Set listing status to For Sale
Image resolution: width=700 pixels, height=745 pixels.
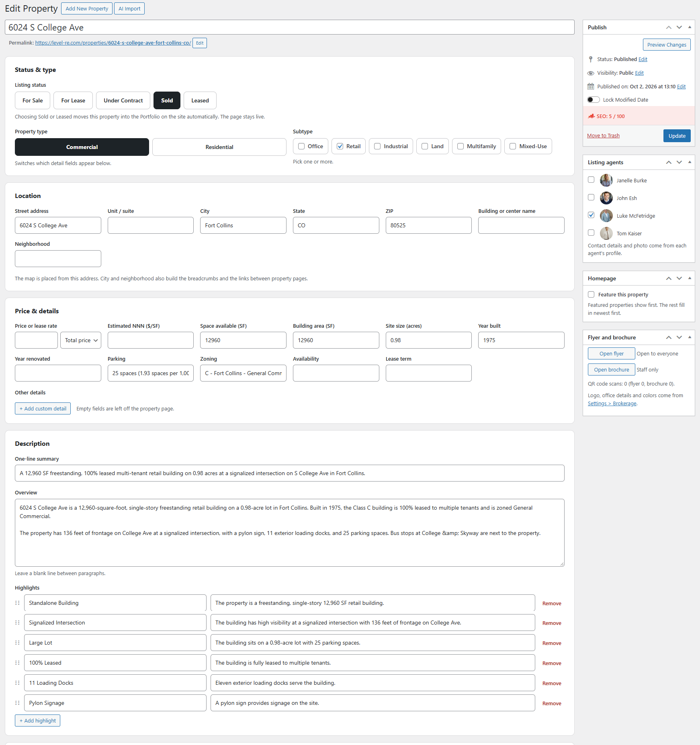tap(33, 100)
